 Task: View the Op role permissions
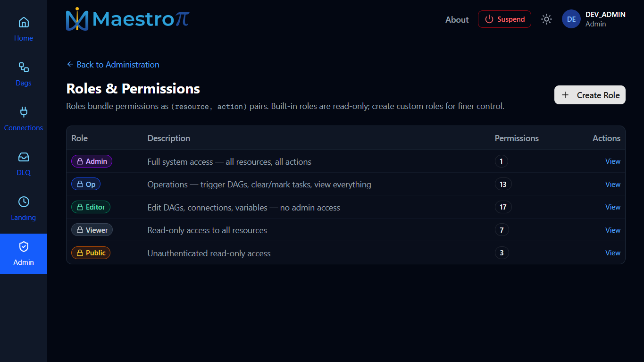click(x=613, y=184)
